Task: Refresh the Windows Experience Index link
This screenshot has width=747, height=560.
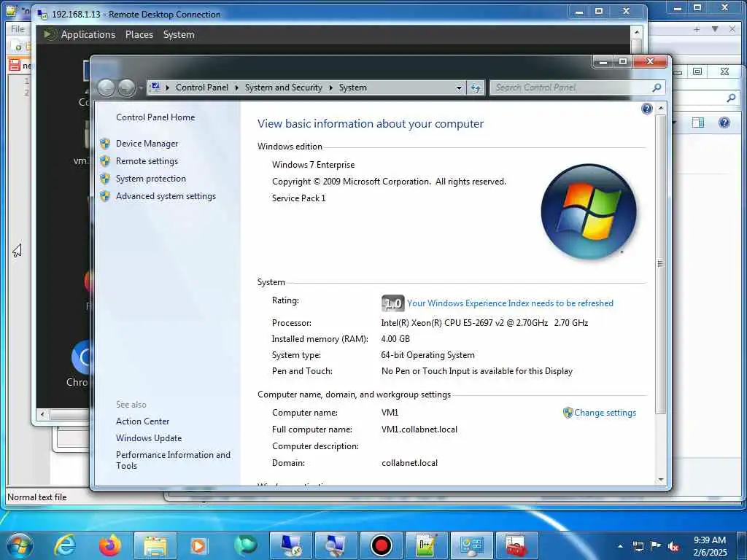Action: coord(510,303)
